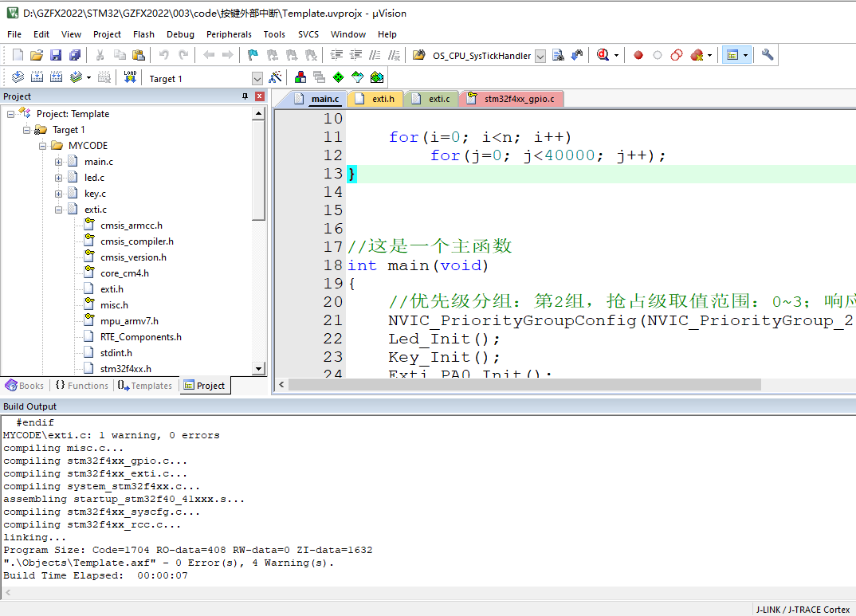Toggle a breakpoint with the red dot icon

point(638,54)
